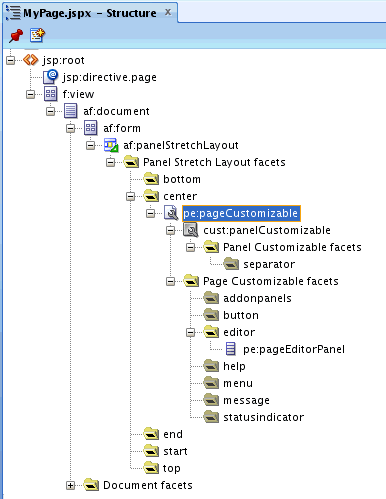Click the af:panelStretchLayout icon
Screen dimensions: 386x499
(111, 145)
